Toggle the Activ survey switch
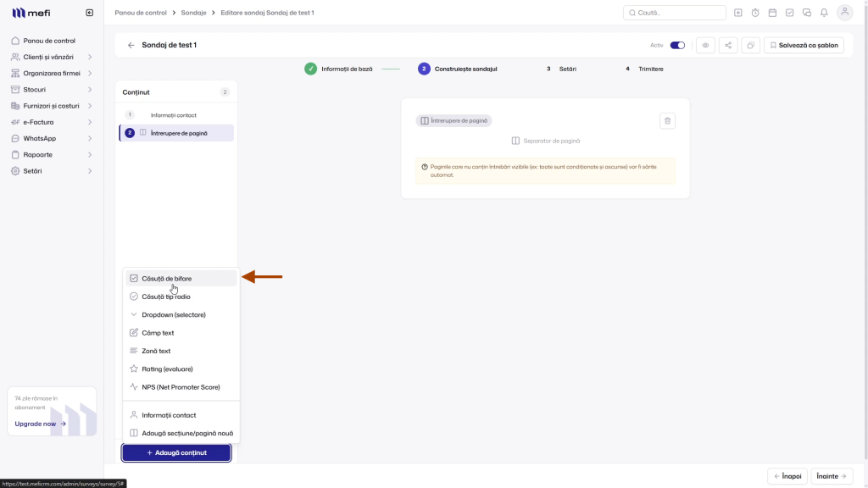Screen dimensions: 868x488 (x=677, y=46)
